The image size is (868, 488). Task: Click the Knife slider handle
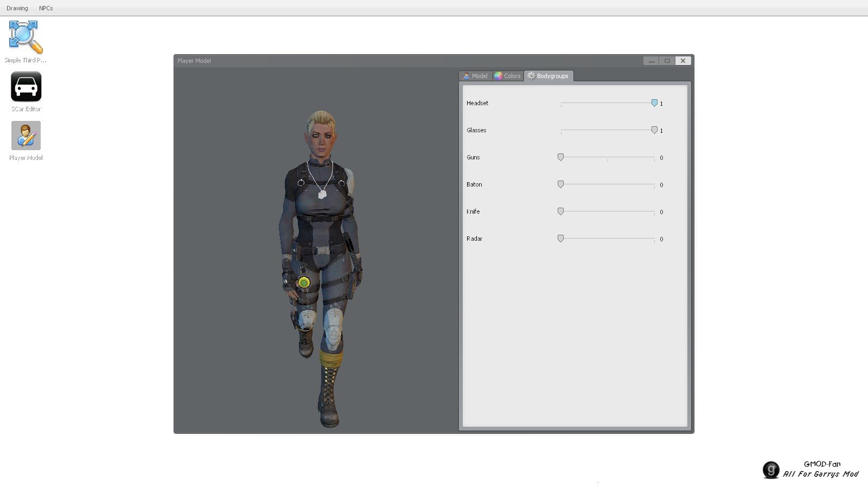click(560, 211)
